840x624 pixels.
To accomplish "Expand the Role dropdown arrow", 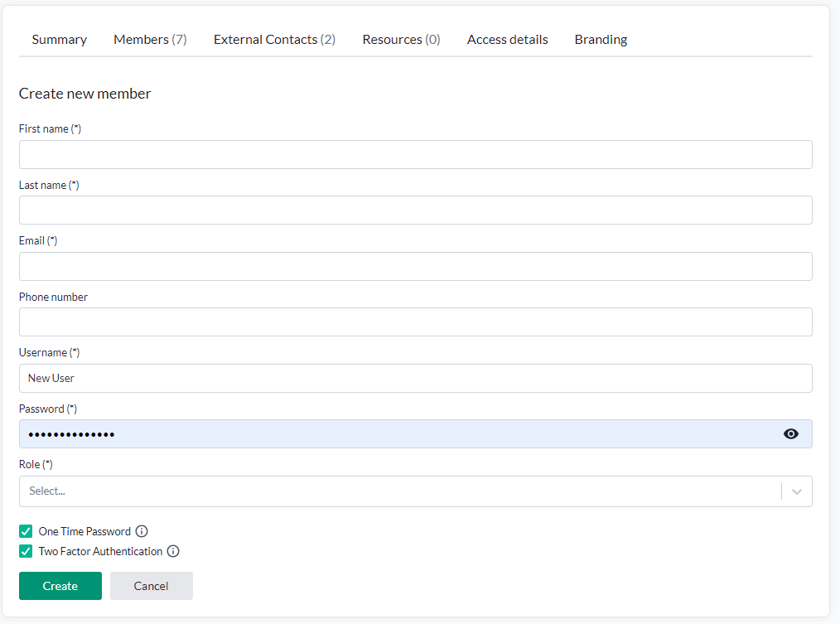I will (x=797, y=491).
